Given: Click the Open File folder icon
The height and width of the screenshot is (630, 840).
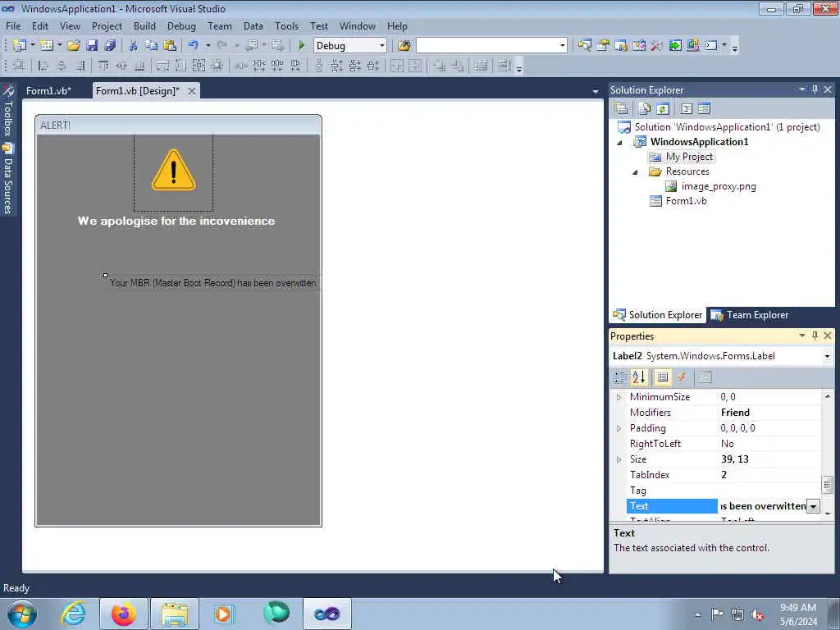Looking at the screenshot, I should click(73, 46).
